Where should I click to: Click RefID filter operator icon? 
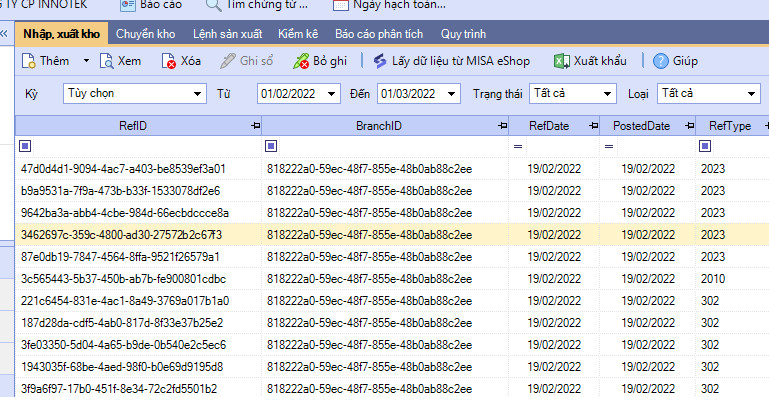pyautogui.click(x=25, y=146)
